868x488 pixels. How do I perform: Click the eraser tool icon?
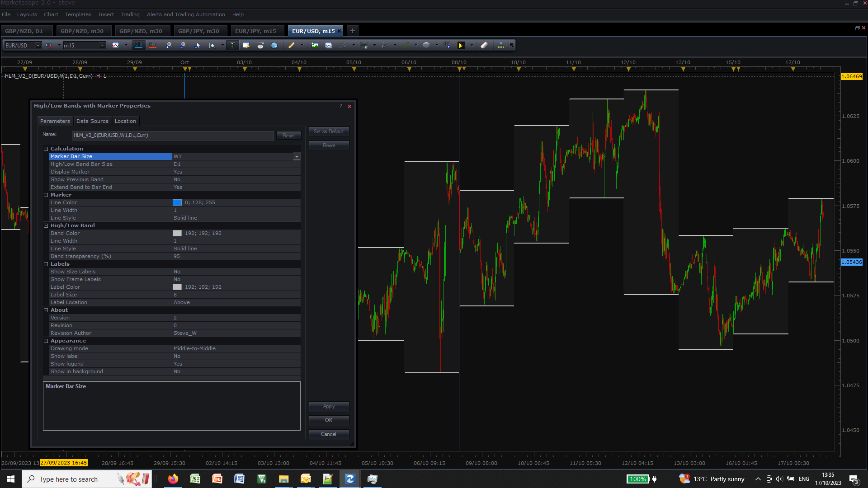(x=484, y=45)
